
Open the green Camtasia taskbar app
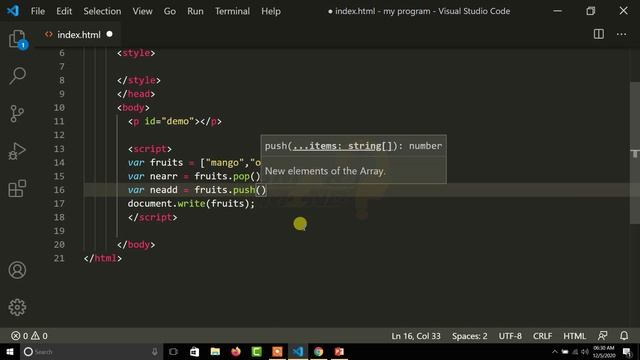pos(257,351)
